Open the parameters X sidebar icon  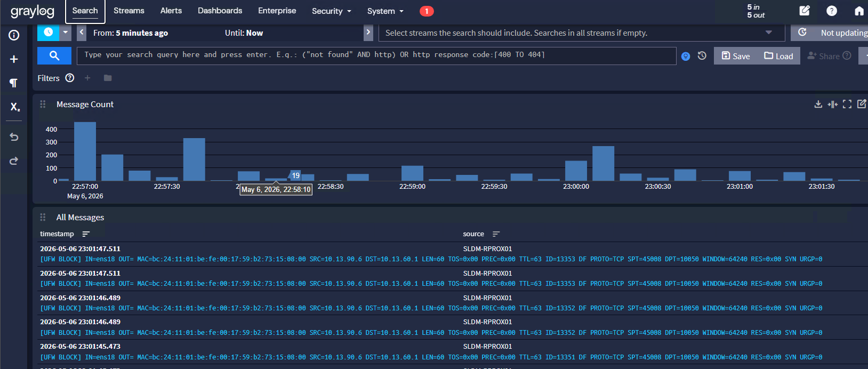click(x=14, y=107)
